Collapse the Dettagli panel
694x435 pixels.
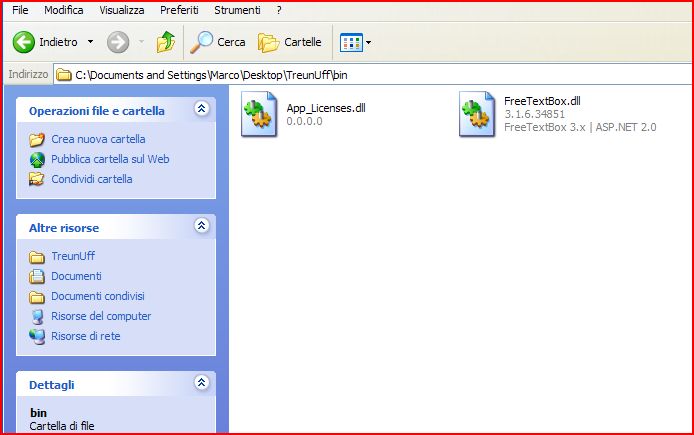click(201, 382)
